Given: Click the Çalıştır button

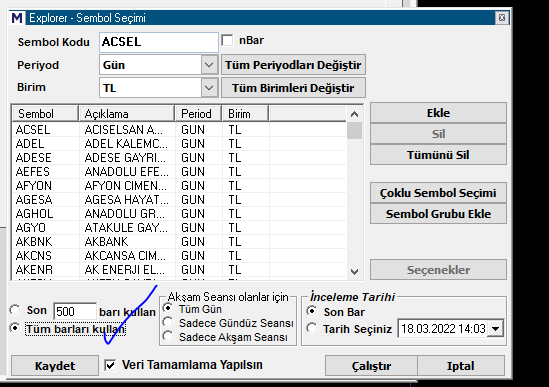Looking at the screenshot, I should pos(371,366).
